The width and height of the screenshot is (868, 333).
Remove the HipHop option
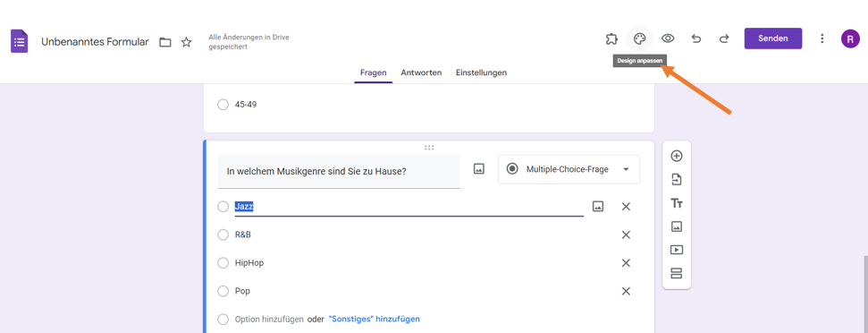(626, 262)
